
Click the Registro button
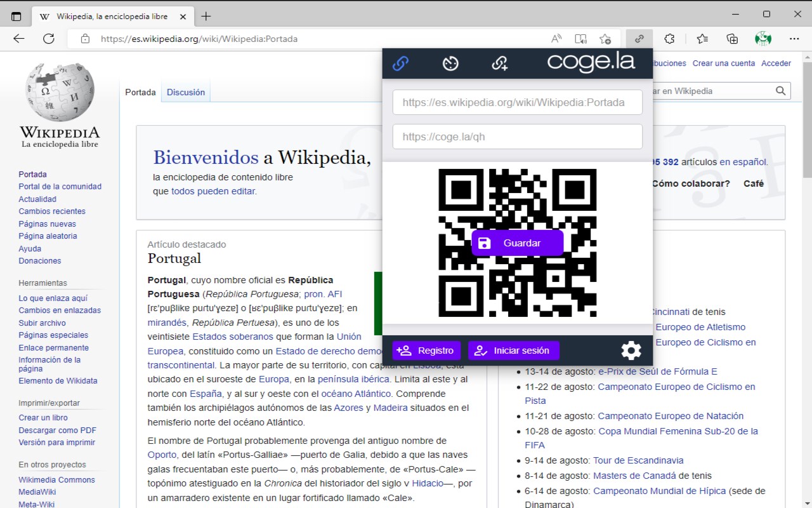(x=426, y=351)
